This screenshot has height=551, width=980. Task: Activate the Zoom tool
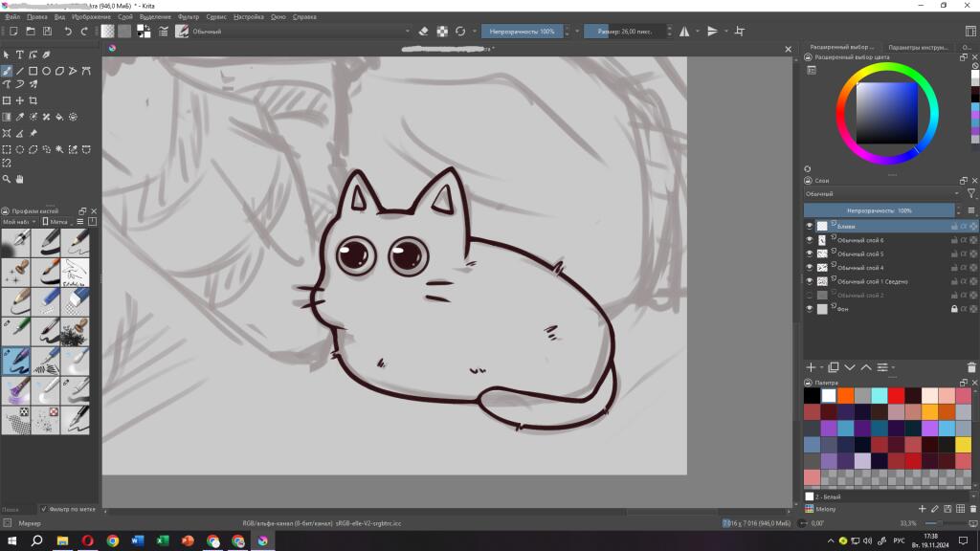click(x=7, y=179)
